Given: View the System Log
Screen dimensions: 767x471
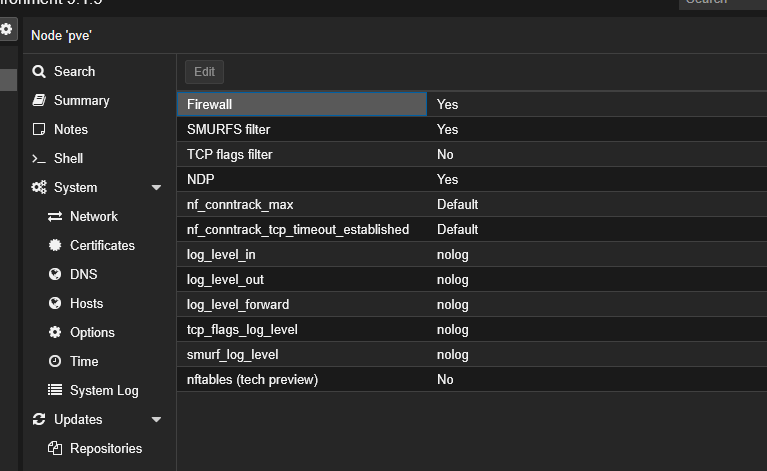Looking at the screenshot, I should click(104, 390).
